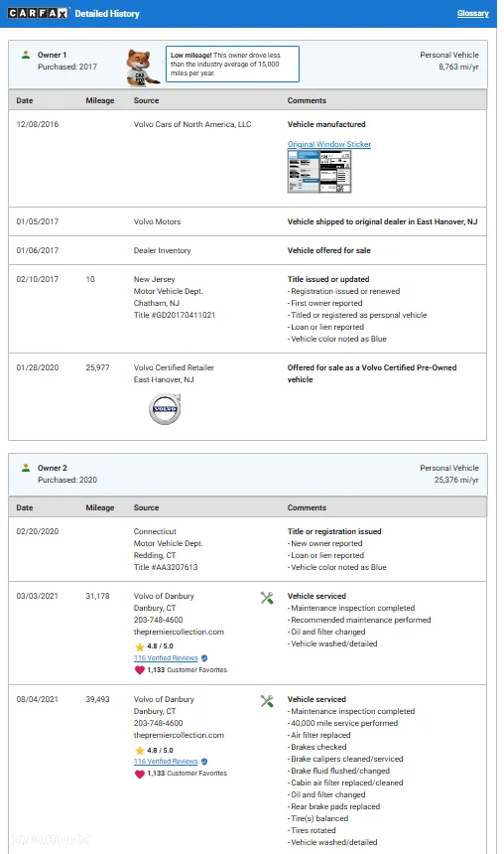Screen dimensions: 504x854
Task: Select the 'Low mileage!' info box
Action: click(232, 64)
